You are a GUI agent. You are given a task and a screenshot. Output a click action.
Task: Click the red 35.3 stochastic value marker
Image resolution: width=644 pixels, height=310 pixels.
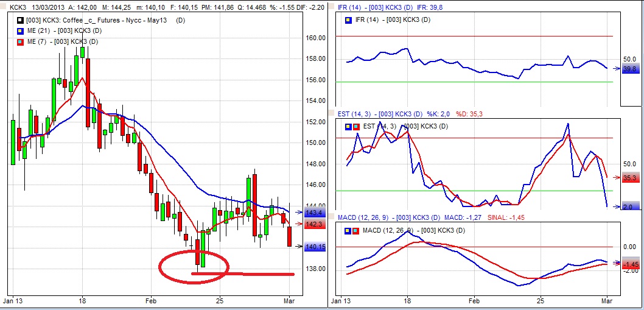click(x=631, y=178)
